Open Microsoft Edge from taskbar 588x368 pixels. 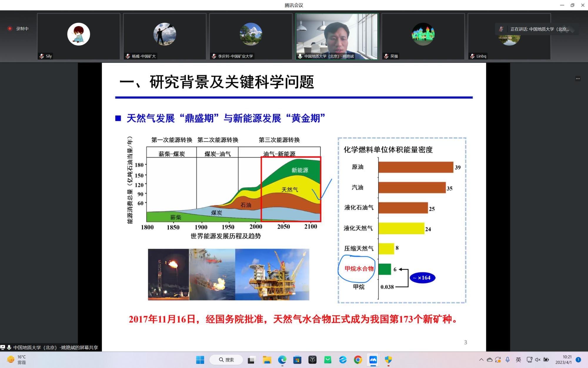(282, 360)
